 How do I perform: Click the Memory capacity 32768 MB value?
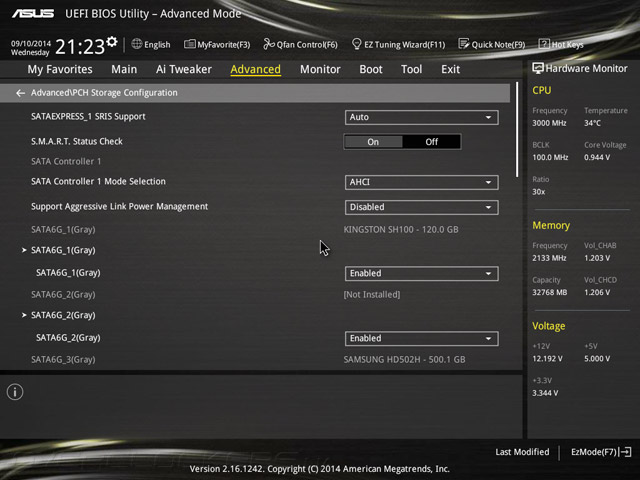pyautogui.click(x=549, y=293)
